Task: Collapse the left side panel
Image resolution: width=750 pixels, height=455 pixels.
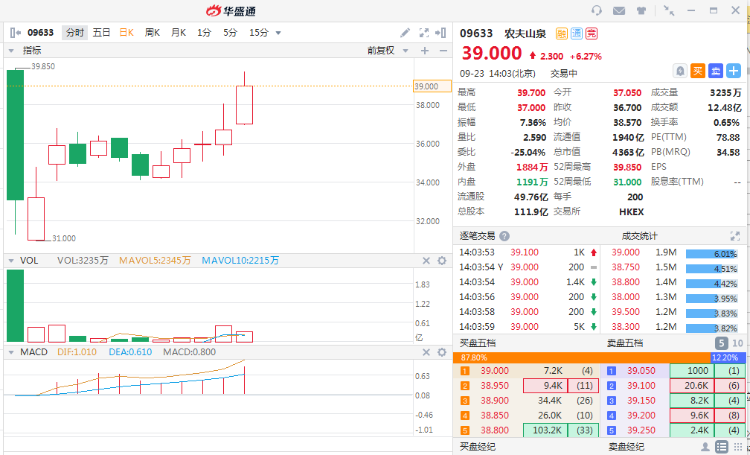Action: pos(12,33)
